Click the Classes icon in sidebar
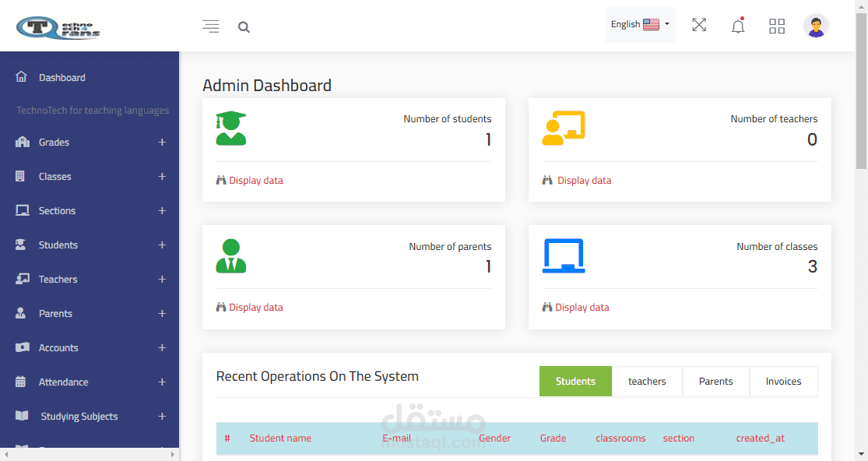This screenshot has height=461, width=868. (x=20, y=176)
